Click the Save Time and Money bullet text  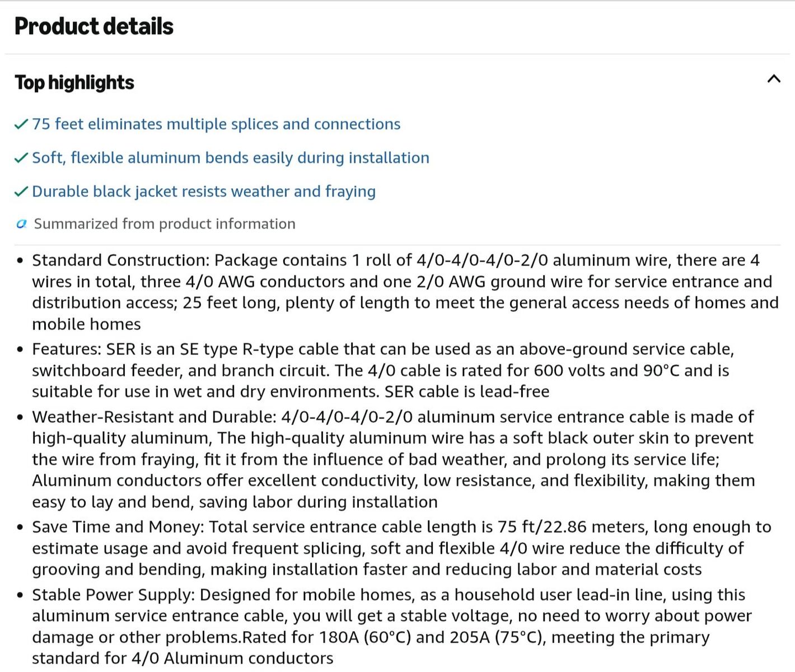click(x=401, y=548)
